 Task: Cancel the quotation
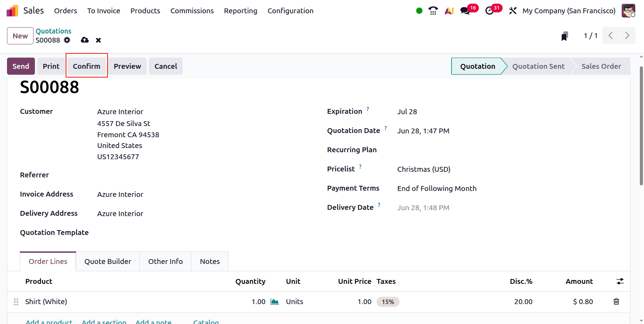[x=166, y=66]
